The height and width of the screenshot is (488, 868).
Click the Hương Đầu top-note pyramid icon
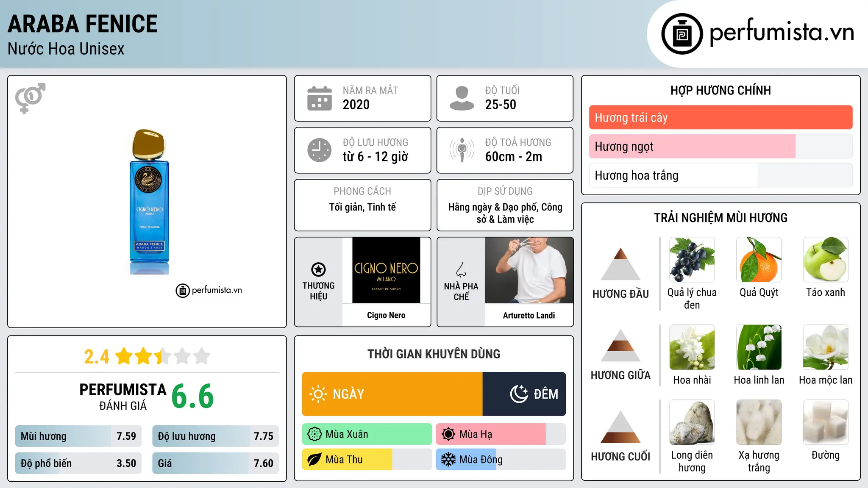(620, 264)
